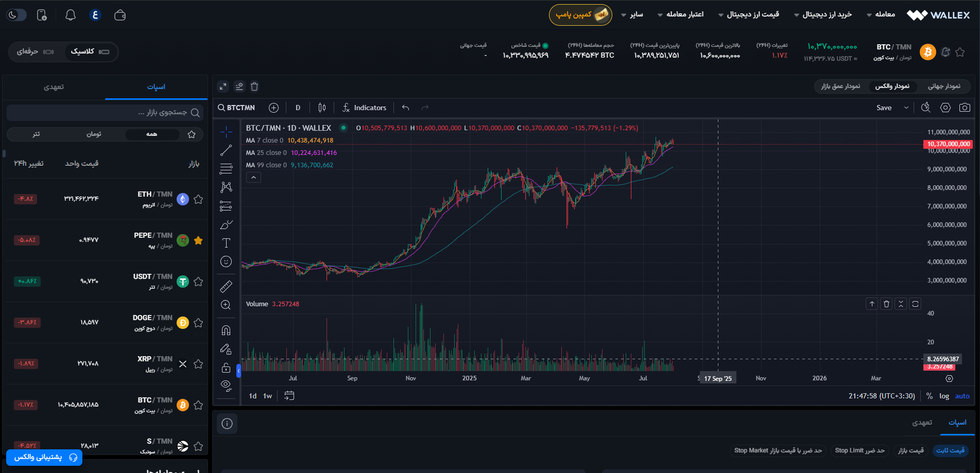This screenshot has height=473, width=980.
Task: Click the compare or add symbol plus icon
Action: click(273, 108)
